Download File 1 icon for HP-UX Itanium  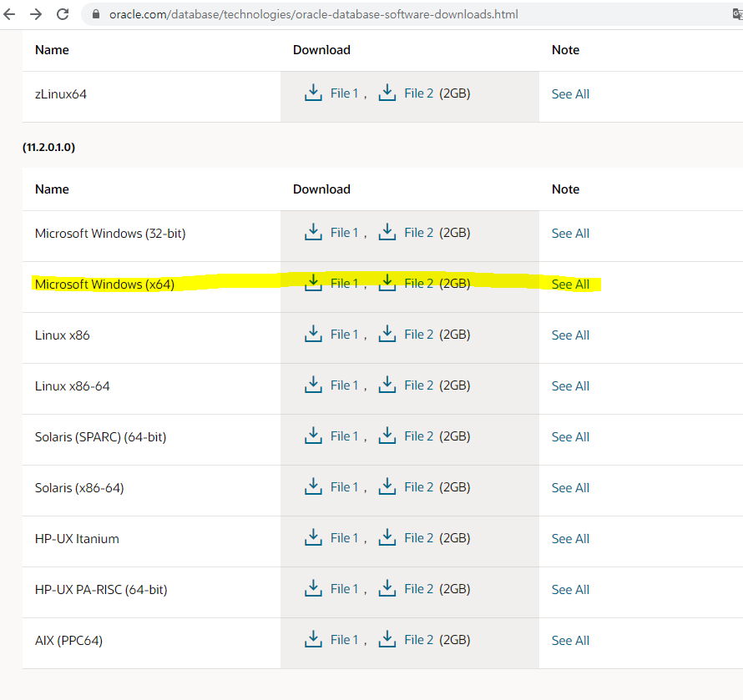pos(313,537)
